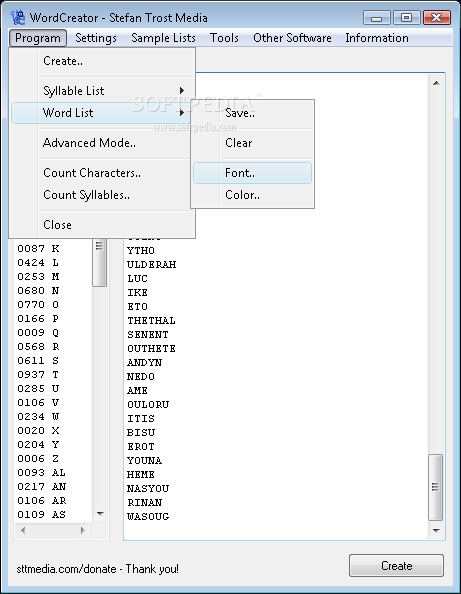The width and height of the screenshot is (461, 594).
Task: Select syllable row 0087 K
Action: [38, 249]
